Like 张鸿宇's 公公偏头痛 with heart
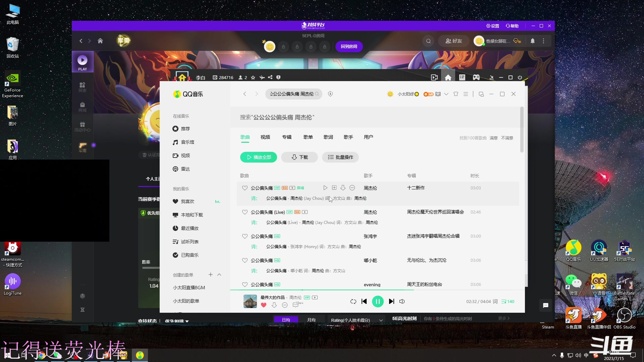The width and height of the screenshot is (644, 362). point(245,236)
